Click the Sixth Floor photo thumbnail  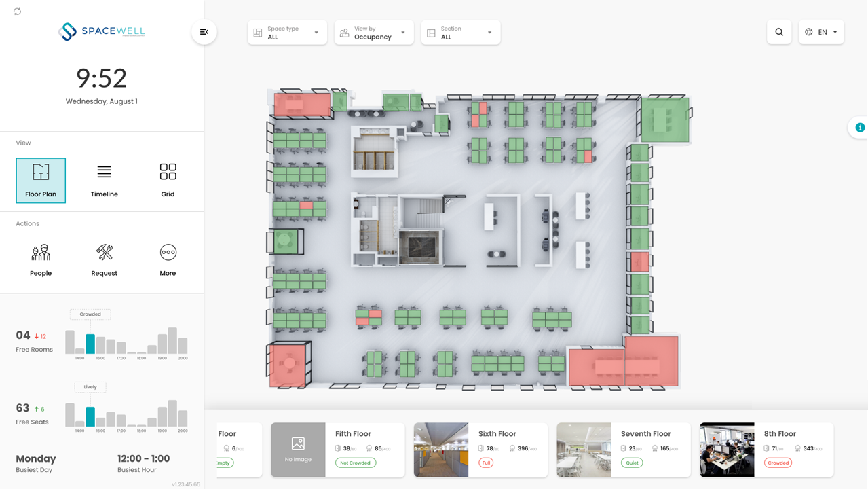coord(441,450)
